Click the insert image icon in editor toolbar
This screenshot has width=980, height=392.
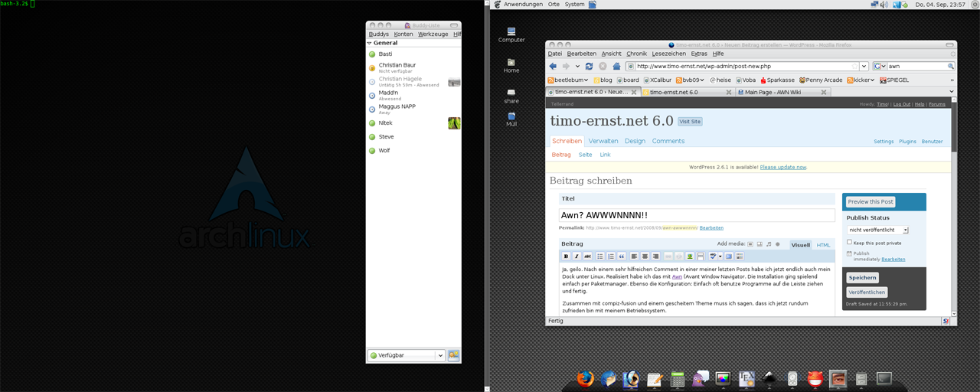[689, 256]
